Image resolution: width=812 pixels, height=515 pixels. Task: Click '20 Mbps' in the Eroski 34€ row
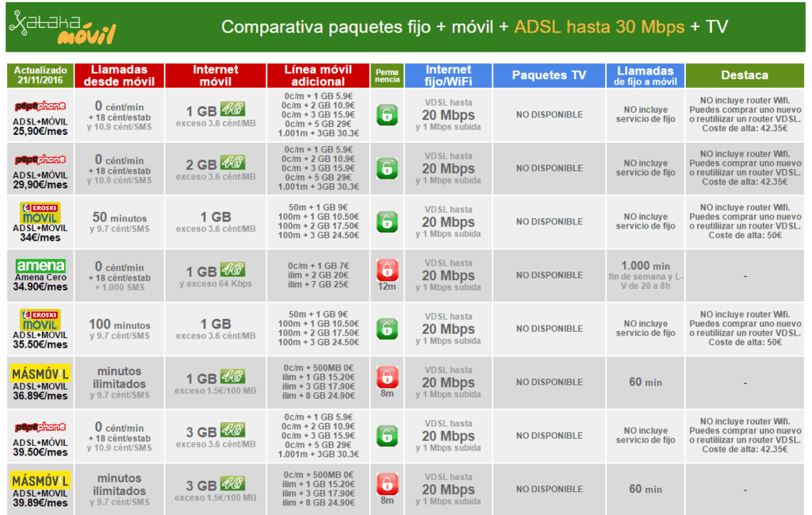(449, 222)
